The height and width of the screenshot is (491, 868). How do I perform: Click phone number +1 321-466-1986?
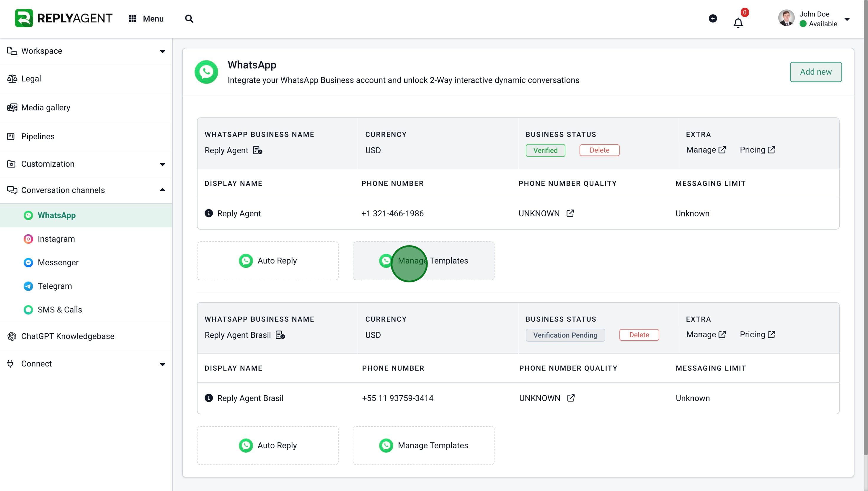(x=392, y=213)
